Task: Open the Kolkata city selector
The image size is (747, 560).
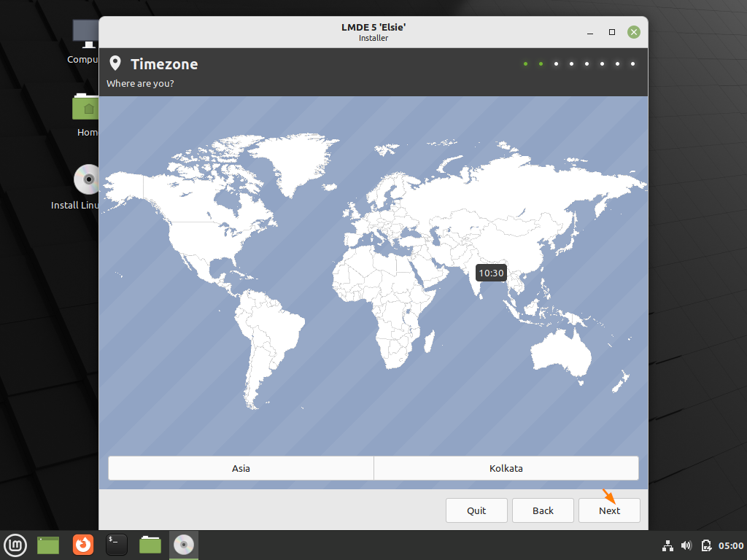Action: [x=506, y=468]
